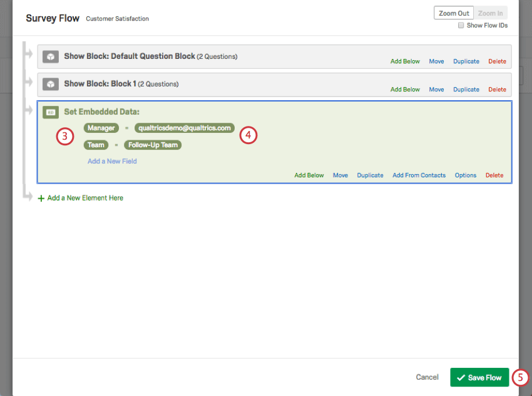Click the ED icon on Set Embedded Data
The width and height of the screenshot is (532, 396).
click(50, 112)
